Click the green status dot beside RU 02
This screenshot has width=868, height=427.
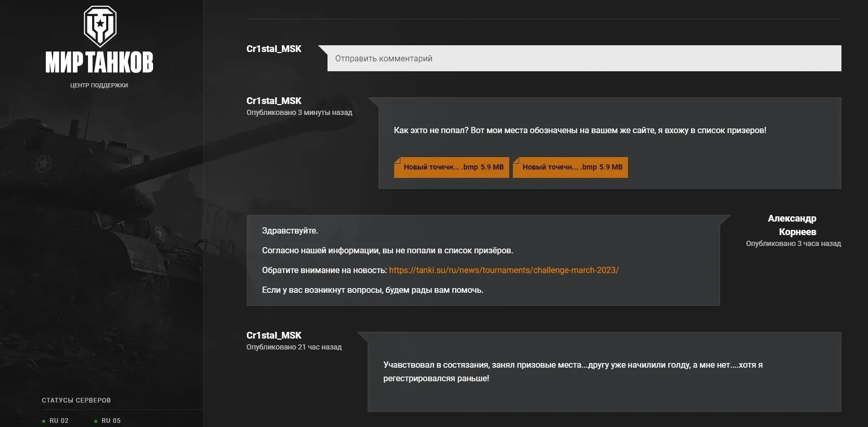44,421
